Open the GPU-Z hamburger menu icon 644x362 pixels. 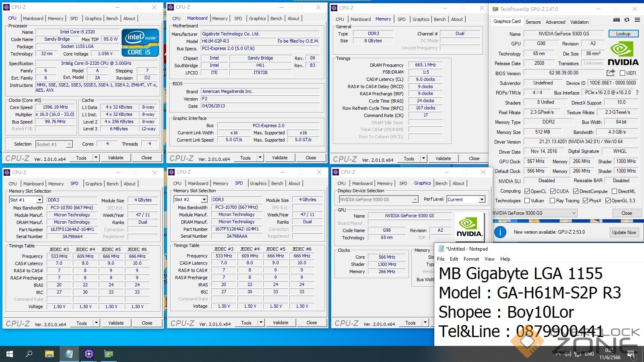pyautogui.click(x=637, y=20)
